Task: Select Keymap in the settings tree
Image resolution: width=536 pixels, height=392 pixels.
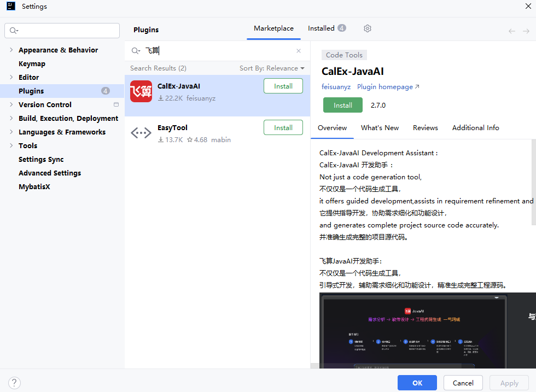Action: (x=32, y=63)
